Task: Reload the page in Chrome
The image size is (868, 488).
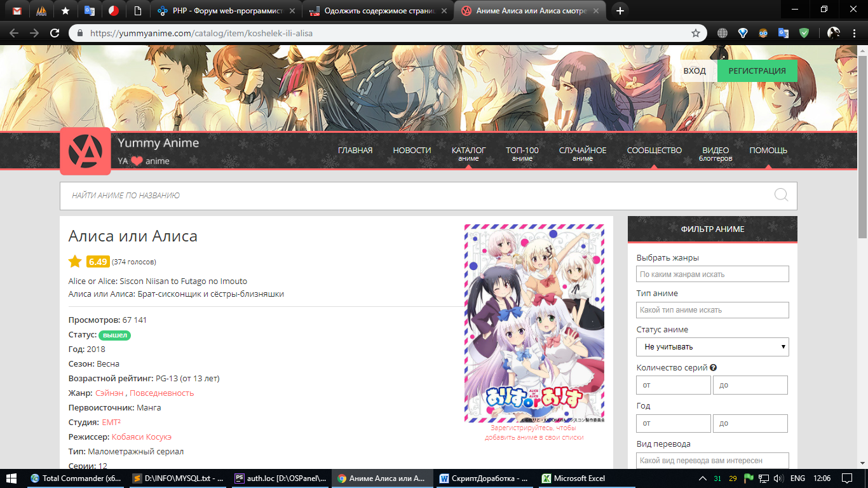Action: (55, 33)
